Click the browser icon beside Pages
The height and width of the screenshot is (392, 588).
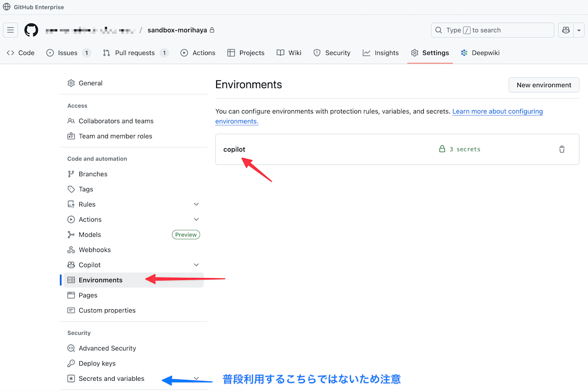pyautogui.click(x=71, y=295)
